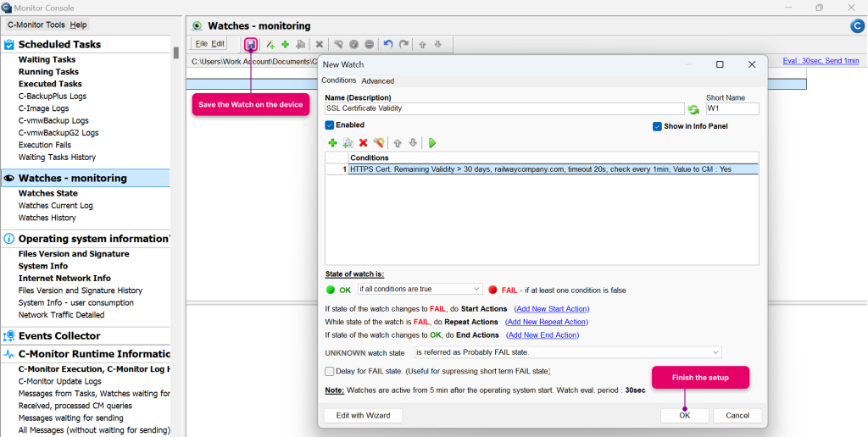Select Watches State in the sidebar

pos(48,193)
